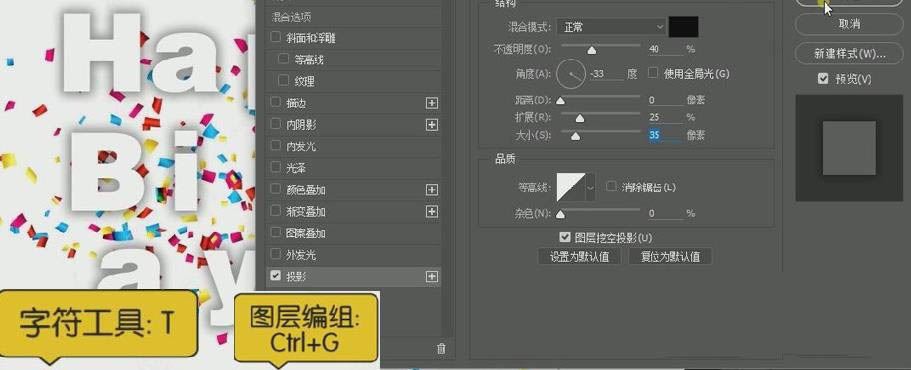This screenshot has height=370, width=911.
Task: Toggle 使用全局光 checkbox
Action: [x=653, y=73]
